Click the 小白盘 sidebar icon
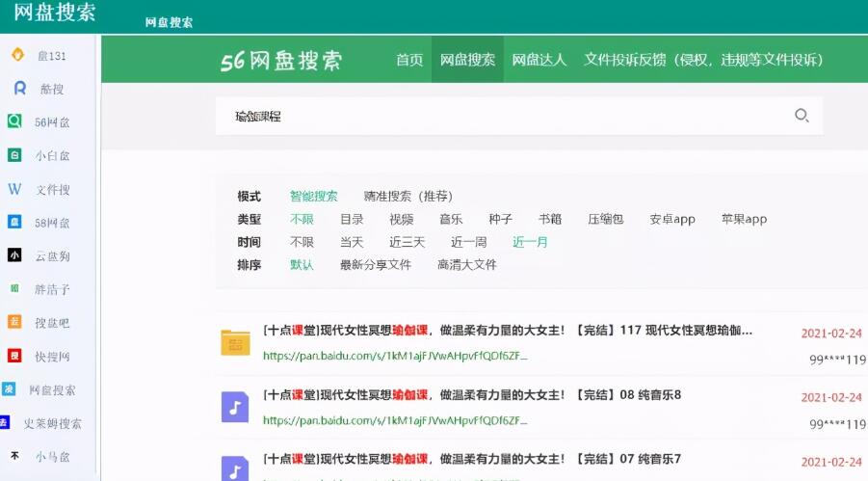This screenshot has width=868, height=481. [14, 155]
